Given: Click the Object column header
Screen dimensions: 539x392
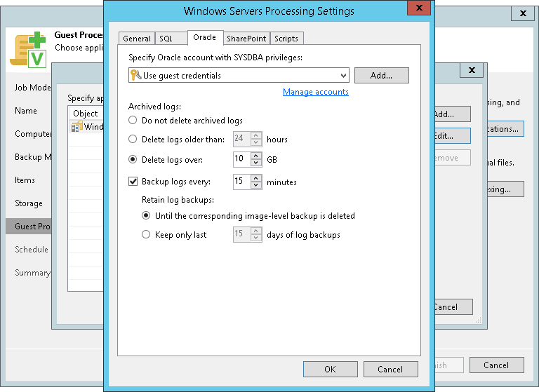Looking at the screenshot, I should point(86,114).
